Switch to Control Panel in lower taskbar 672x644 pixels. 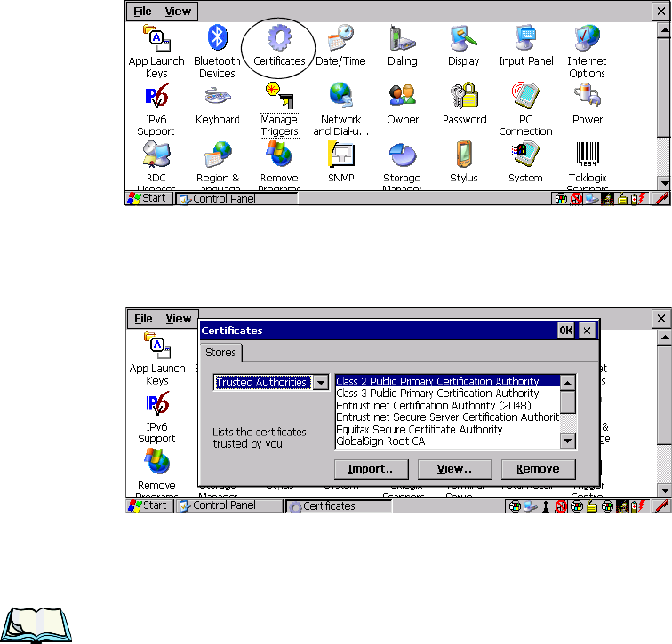[229, 505]
